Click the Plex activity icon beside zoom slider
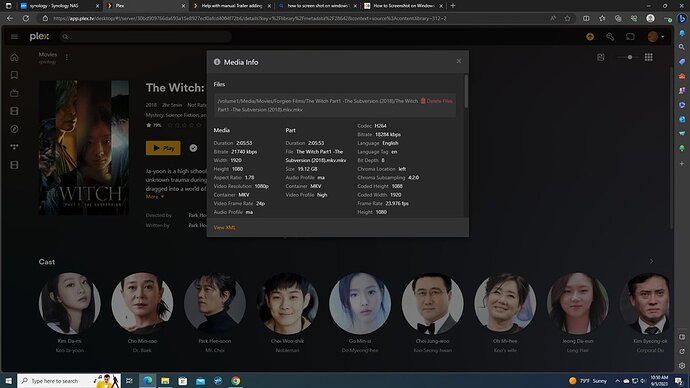This screenshot has width=690, height=388. click(601, 57)
